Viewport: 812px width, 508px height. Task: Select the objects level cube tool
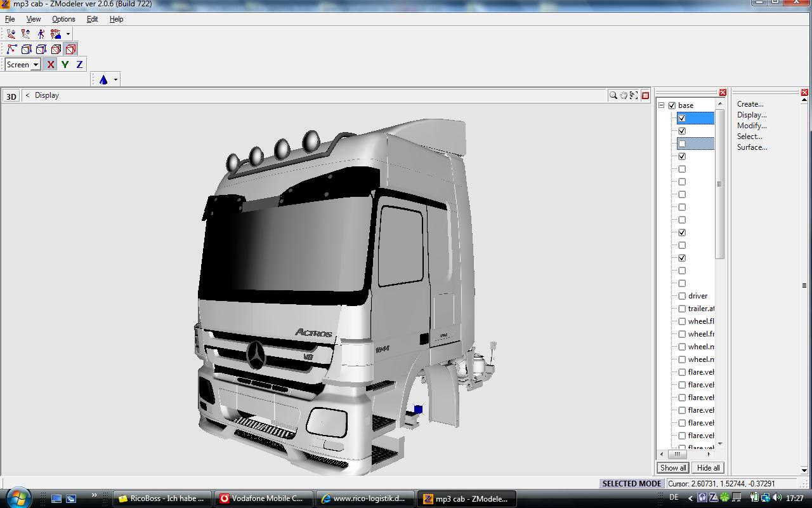(x=56, y=49)
